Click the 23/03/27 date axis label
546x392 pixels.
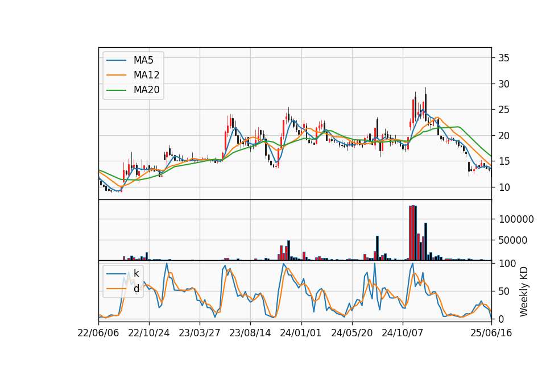pyautogui.click(x=200, y=333)
